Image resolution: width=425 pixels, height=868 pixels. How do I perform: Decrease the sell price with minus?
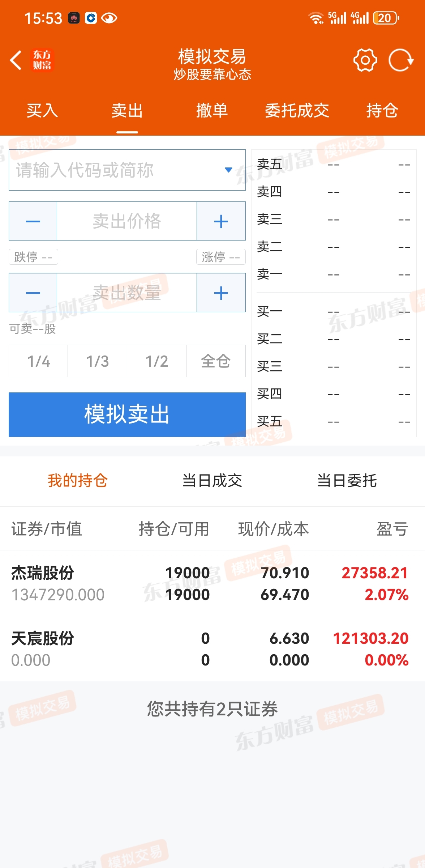(33, 221)
